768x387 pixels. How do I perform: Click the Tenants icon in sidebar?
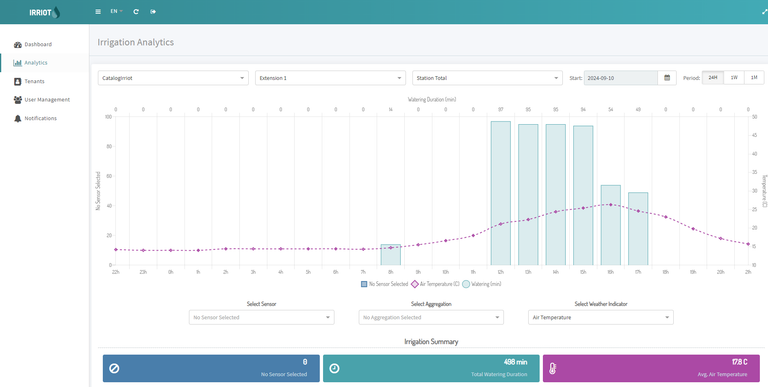[18, 81]
